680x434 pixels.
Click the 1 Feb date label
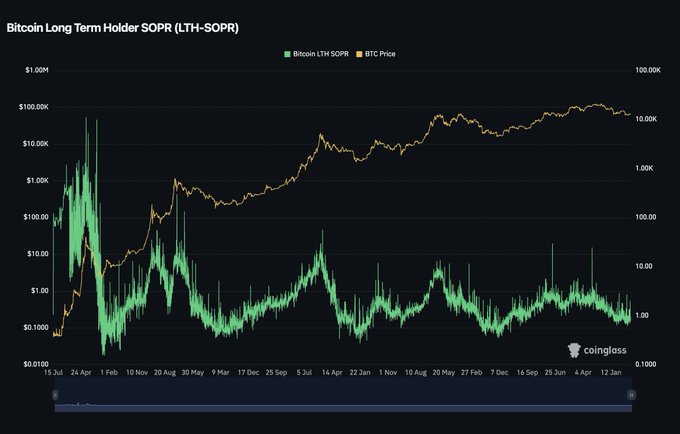tap(109, 372)
